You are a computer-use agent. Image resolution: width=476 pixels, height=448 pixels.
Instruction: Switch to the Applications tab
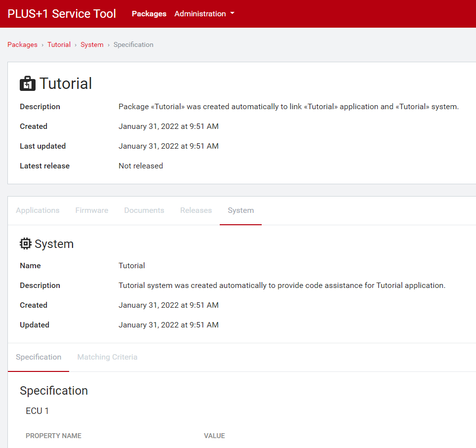coord(38,210)
